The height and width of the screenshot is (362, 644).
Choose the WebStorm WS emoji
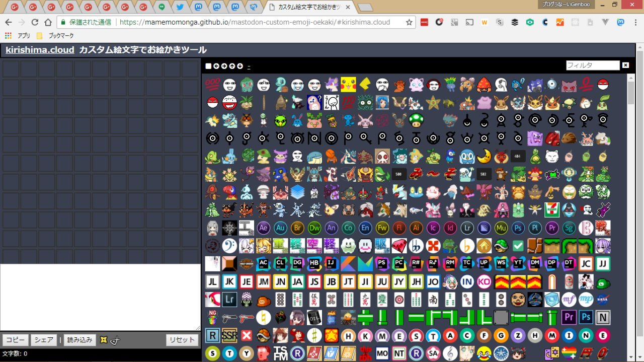(501, 264)
